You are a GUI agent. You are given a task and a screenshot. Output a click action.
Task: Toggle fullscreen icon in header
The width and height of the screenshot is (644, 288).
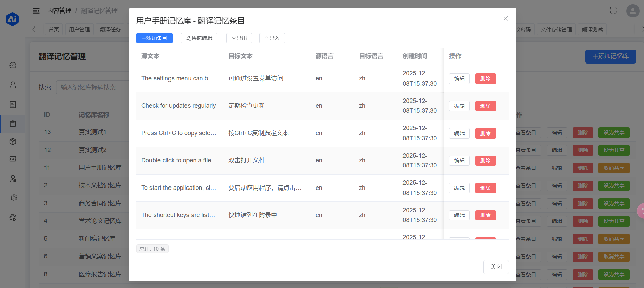pos(613,11)
